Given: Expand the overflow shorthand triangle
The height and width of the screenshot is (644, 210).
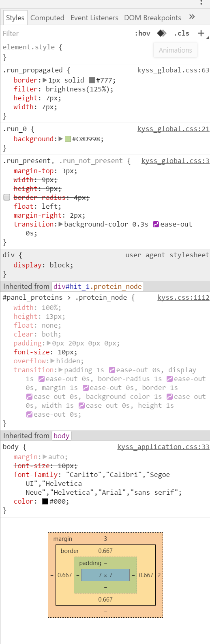Looking at the screenshot, I should tap(53, 361).
